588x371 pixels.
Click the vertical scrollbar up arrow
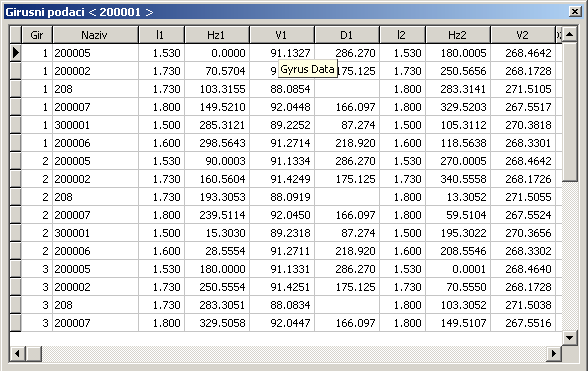tap(569, 35)
